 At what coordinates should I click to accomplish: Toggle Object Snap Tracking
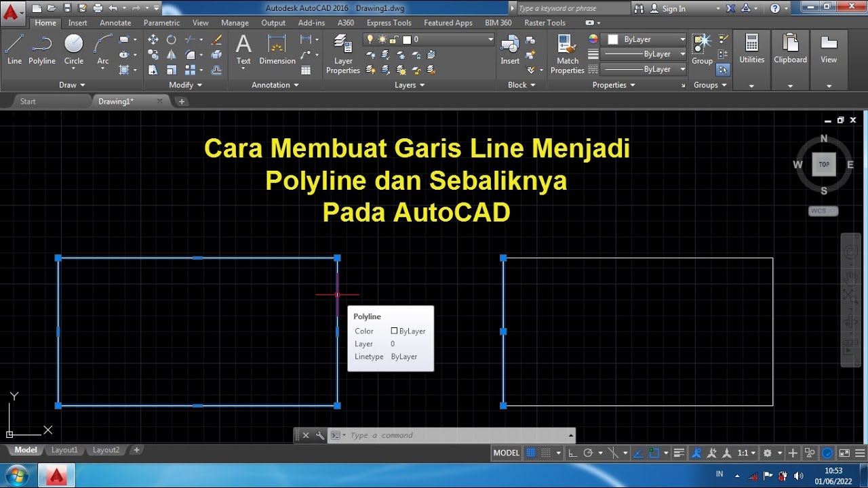tap(638, 453)
